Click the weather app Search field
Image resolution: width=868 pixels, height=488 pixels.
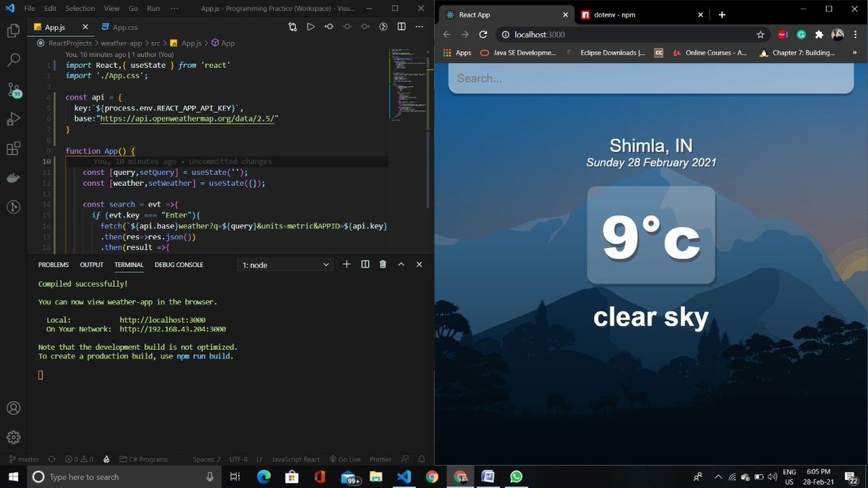[x=651, y=78]
